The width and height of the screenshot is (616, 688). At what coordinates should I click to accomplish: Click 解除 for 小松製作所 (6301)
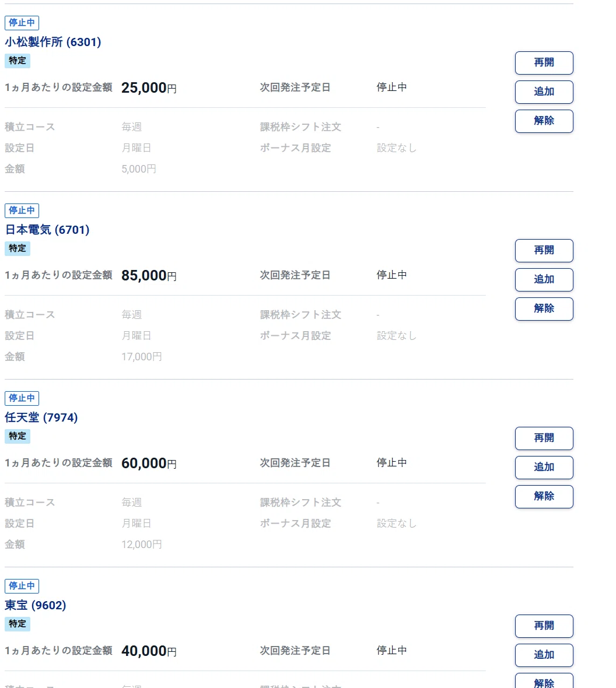coord(544,121)
